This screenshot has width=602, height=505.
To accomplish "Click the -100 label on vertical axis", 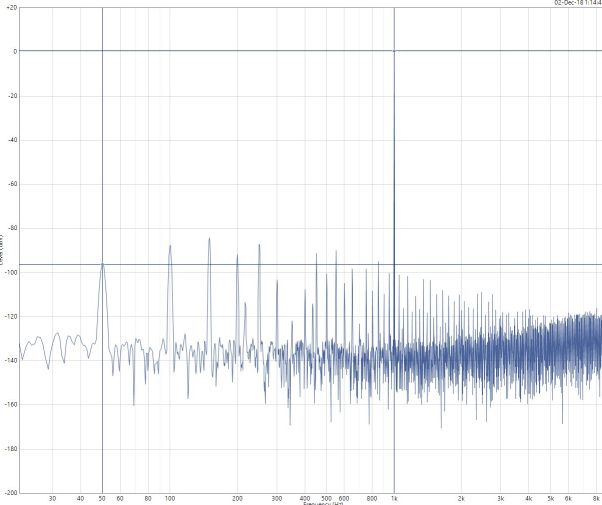I will (x=10, y=273).
